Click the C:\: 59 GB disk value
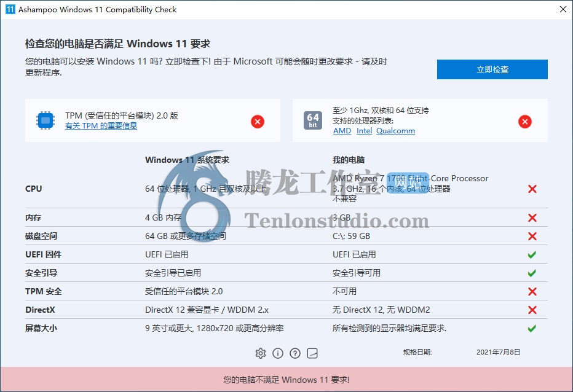The height and width of the screenshot is (392, 573). click(351, 236)
